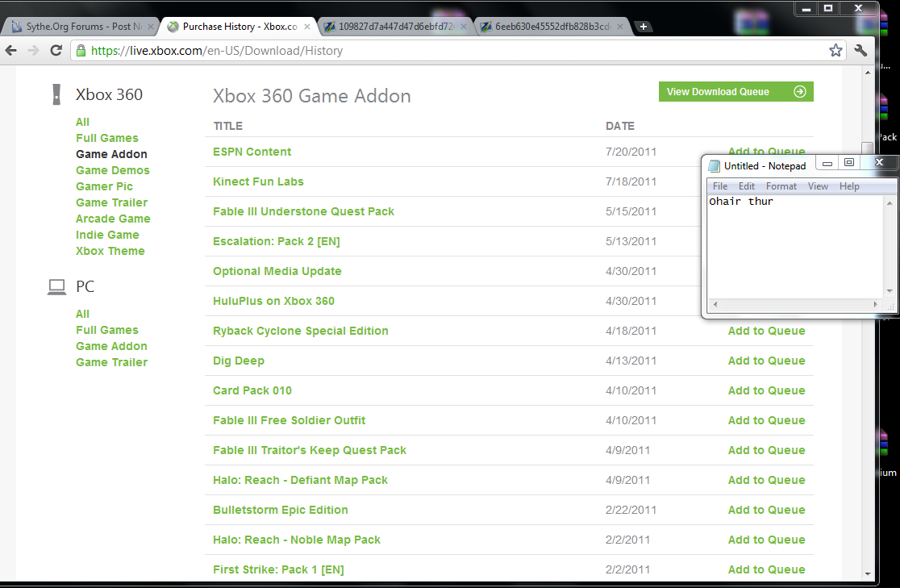Click Notepad horizontal scrollbar right arrow

(875, 304)
